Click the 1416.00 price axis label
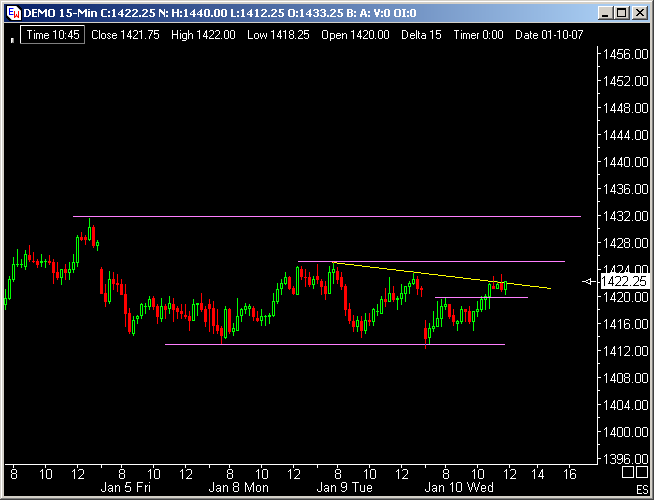The image size is (654, 500). click(626, 324)
